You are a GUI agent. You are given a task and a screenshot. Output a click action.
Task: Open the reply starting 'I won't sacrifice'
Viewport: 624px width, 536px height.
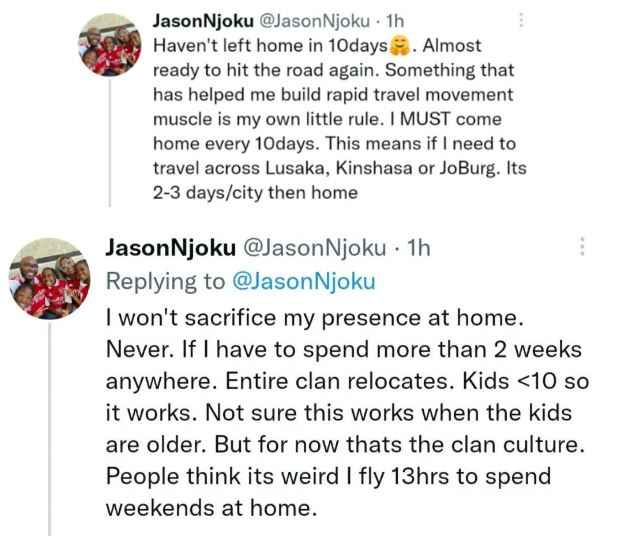(340, 420)
